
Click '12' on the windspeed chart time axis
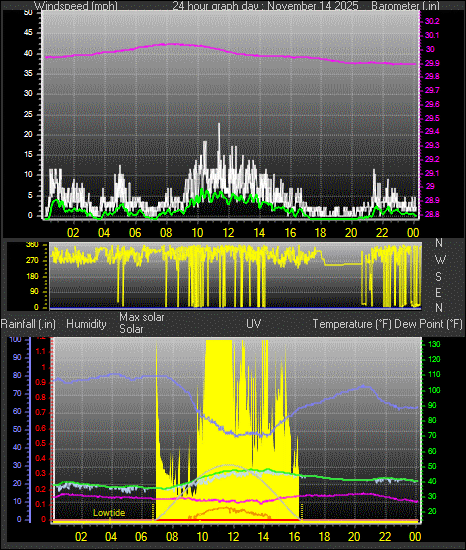[x=228, y=233]
